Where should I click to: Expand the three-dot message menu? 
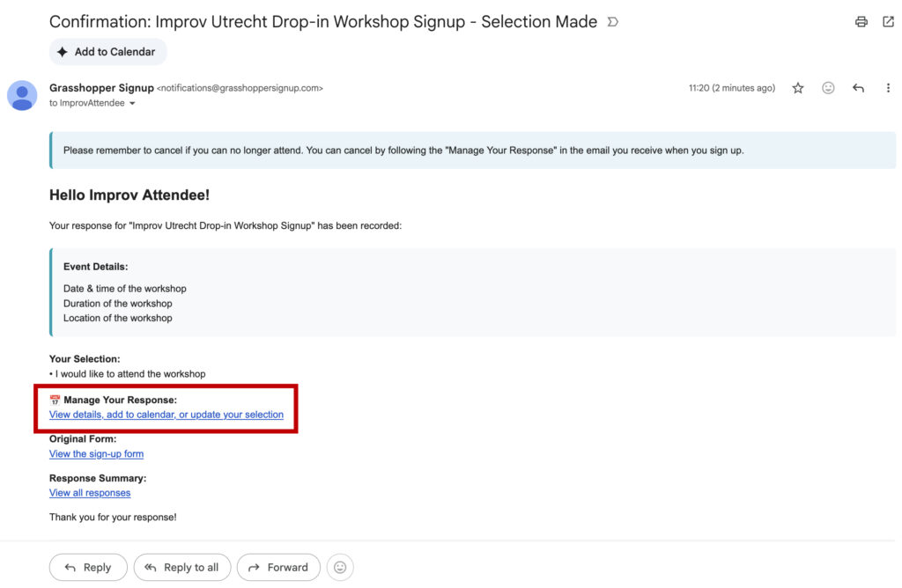888,88
